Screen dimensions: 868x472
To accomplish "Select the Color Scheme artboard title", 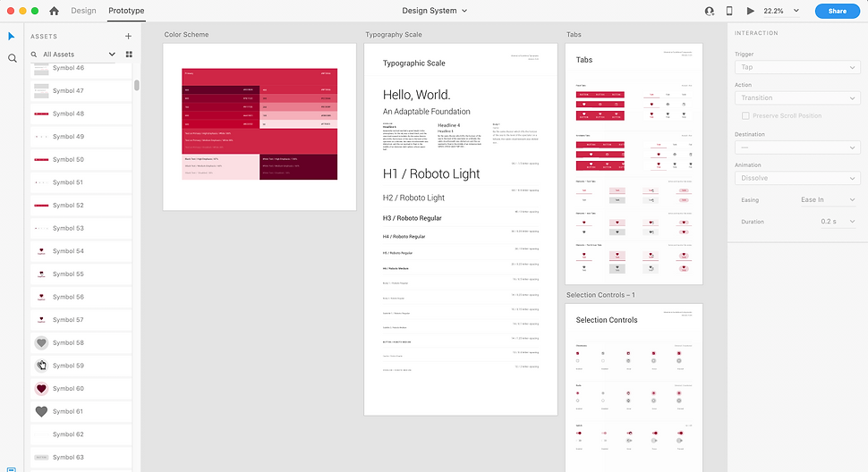I will pos(186,34).
